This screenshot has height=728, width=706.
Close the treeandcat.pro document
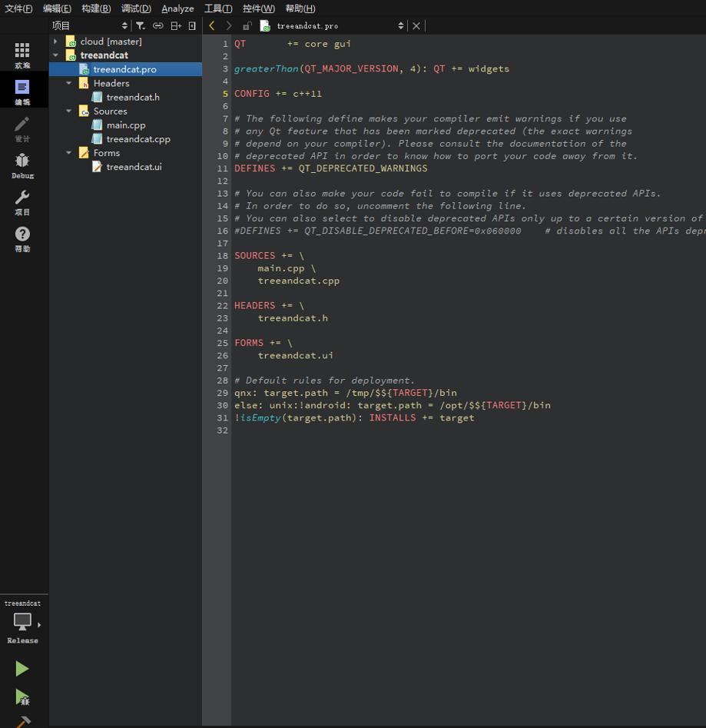coord(416,26)
